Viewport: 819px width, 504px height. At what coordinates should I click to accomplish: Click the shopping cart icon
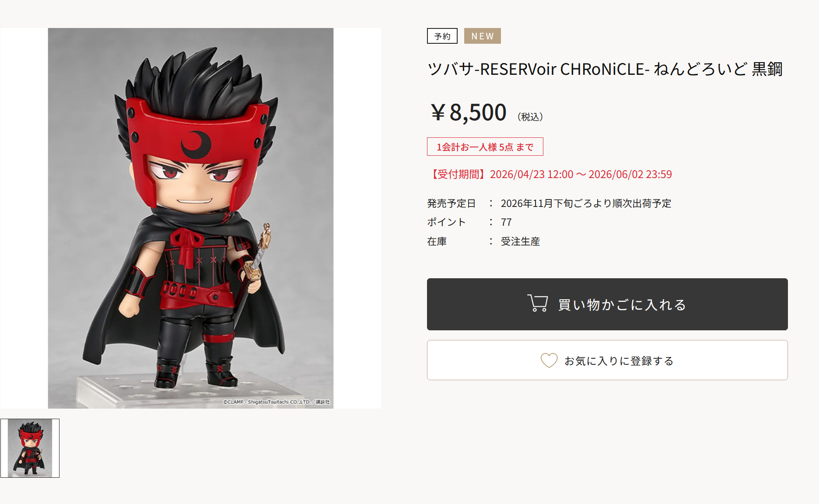point(538,303)
